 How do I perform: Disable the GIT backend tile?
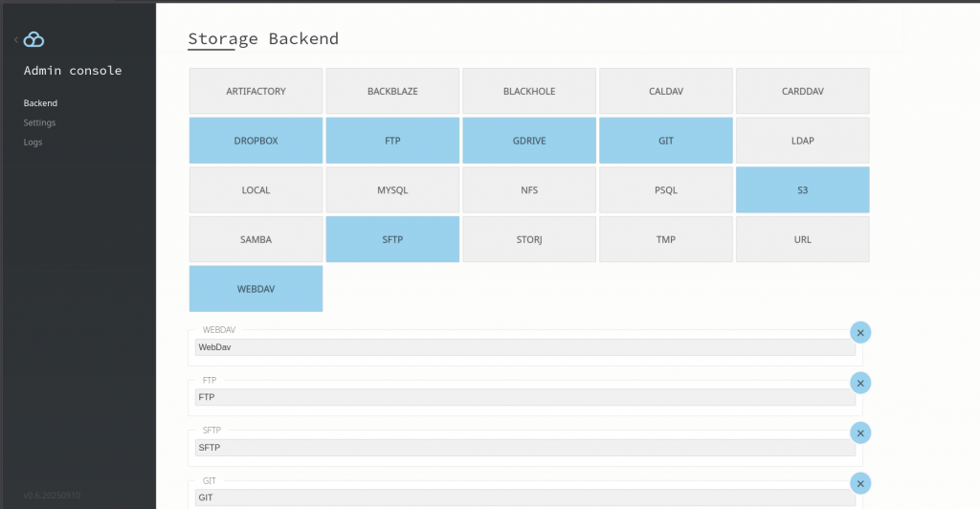tap(666, 141)
